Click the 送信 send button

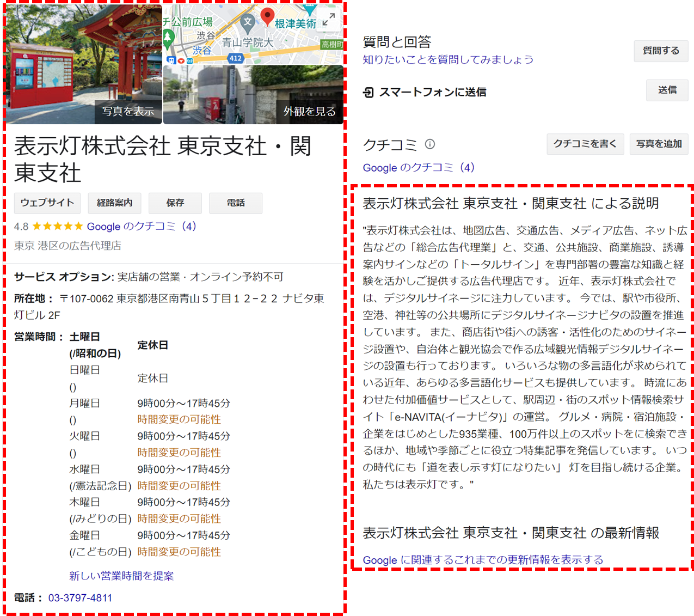click(x=667, y=90)
